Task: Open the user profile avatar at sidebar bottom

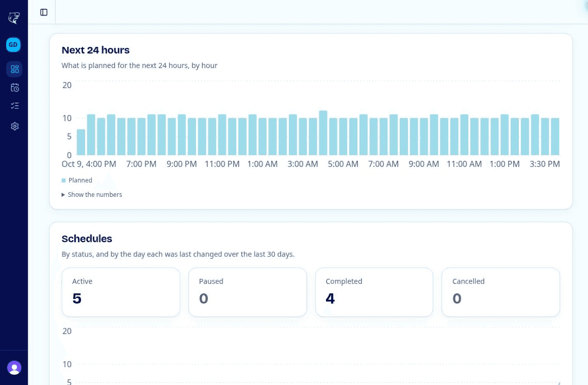Action: click(14, 368)
